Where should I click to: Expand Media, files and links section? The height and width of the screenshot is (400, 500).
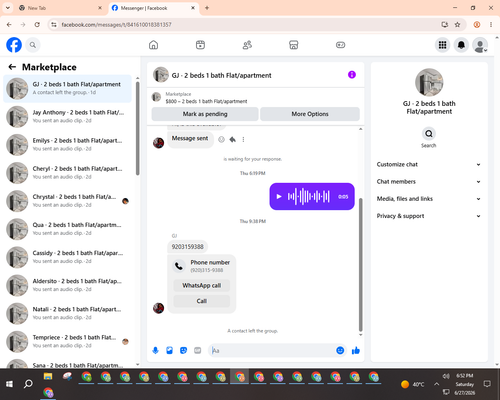click(x=429, y=199)
